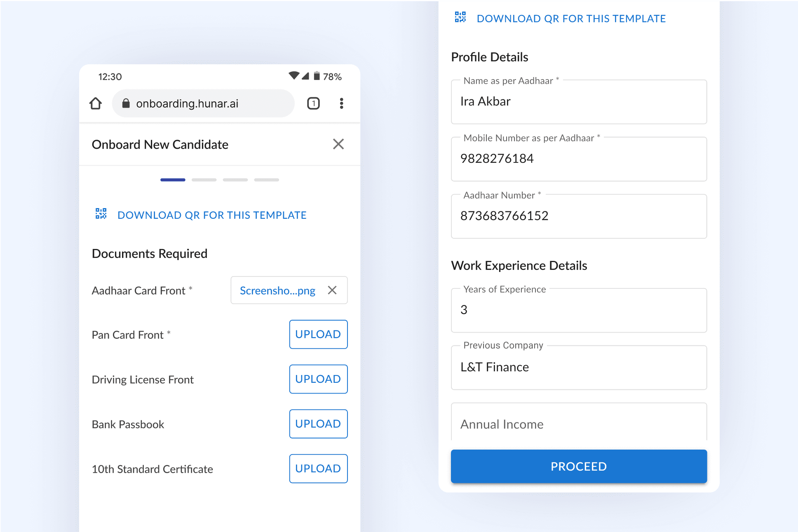
Task: Click the lock icon in address bar
Action: [126, 103]
